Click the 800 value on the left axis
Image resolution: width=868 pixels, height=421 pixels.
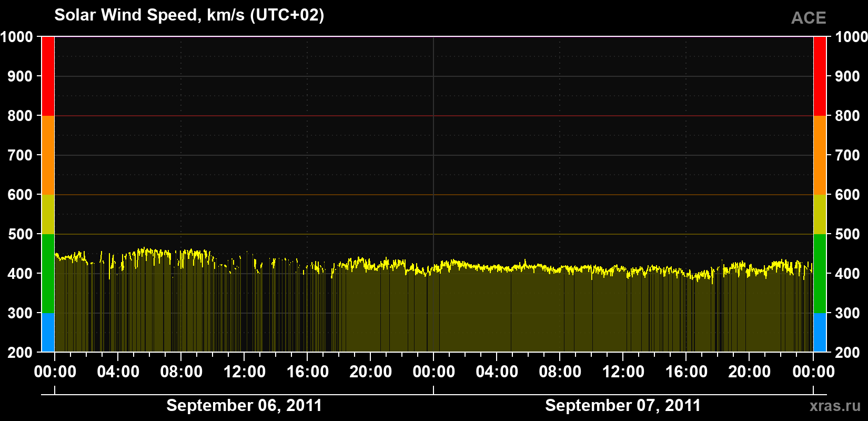(21, 116)
